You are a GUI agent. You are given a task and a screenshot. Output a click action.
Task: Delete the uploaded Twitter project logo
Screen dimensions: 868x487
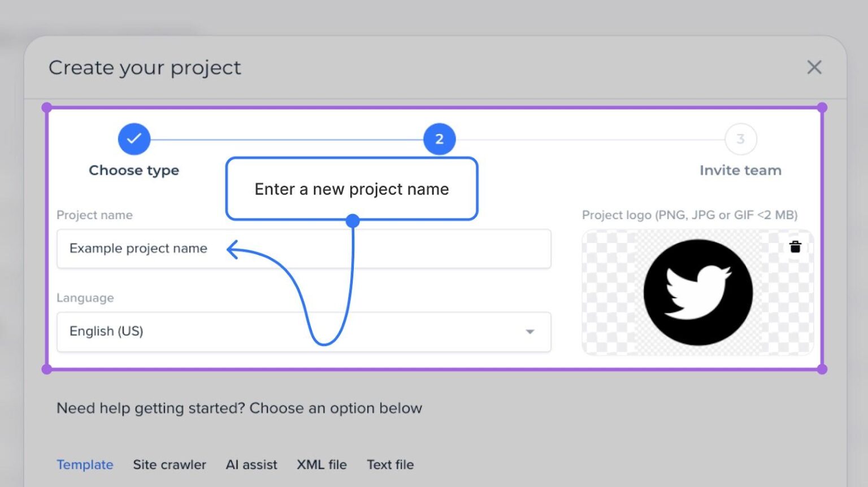(x=795, y=246)
